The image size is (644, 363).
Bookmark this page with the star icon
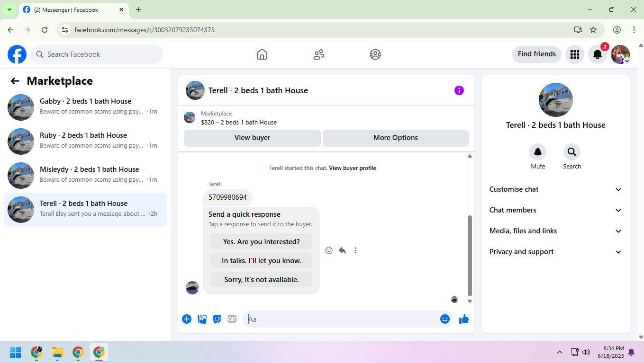point(593,30)
